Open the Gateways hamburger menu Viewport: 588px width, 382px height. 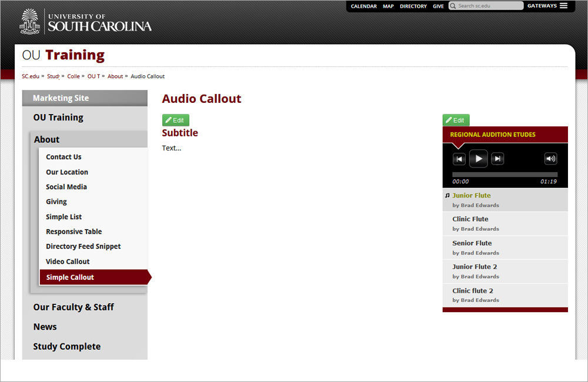click(562, 5)
